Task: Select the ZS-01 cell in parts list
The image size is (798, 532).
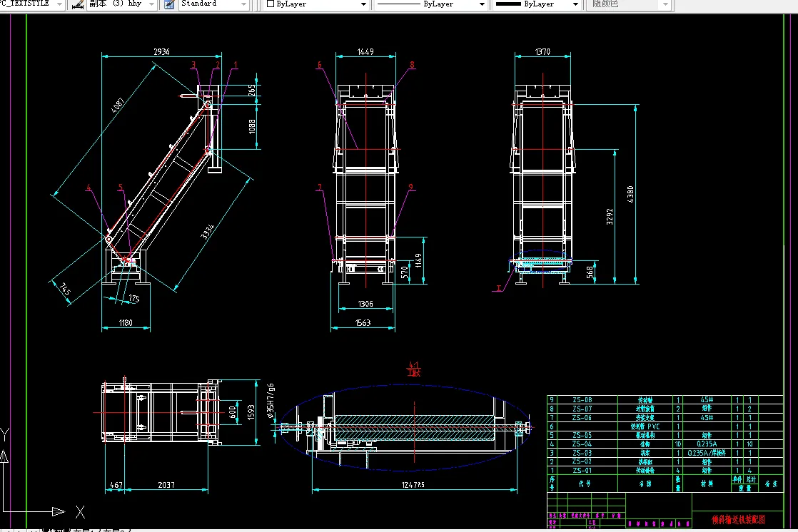Action: (582, 471)
